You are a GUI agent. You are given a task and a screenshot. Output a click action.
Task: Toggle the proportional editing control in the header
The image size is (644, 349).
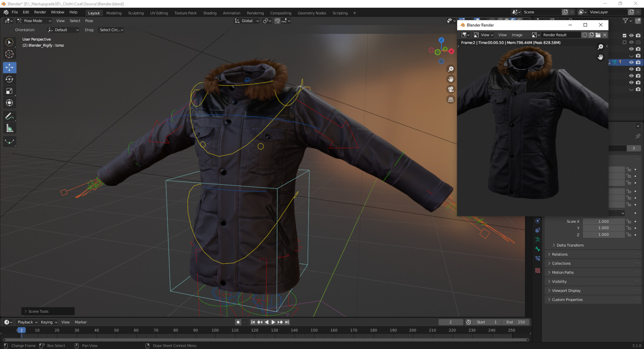pyautogui.click(x=277, y=21)
